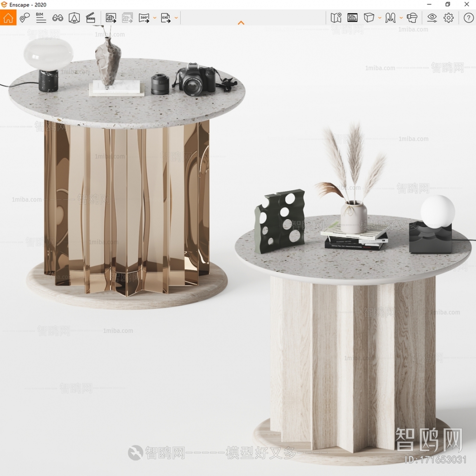Screen dimensions: 476x476
Task: Expand the cube projection dropdown arrow
Action: pos(380,18)
